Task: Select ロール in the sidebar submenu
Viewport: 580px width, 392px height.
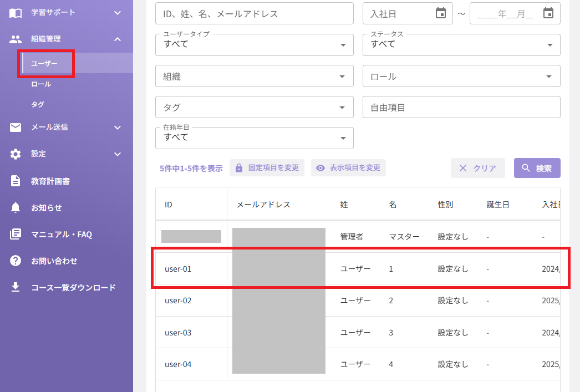Action: 41,84
